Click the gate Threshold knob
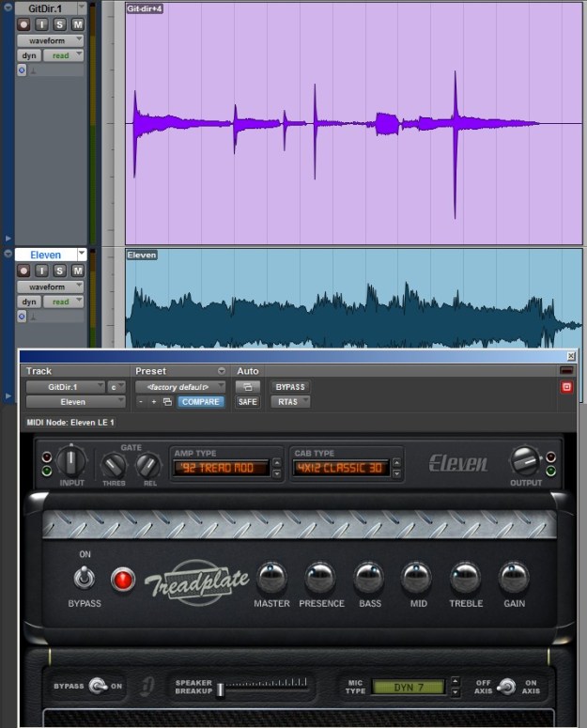Image resolution: width=587 pixels, height=728 pixels. point(114,464)
